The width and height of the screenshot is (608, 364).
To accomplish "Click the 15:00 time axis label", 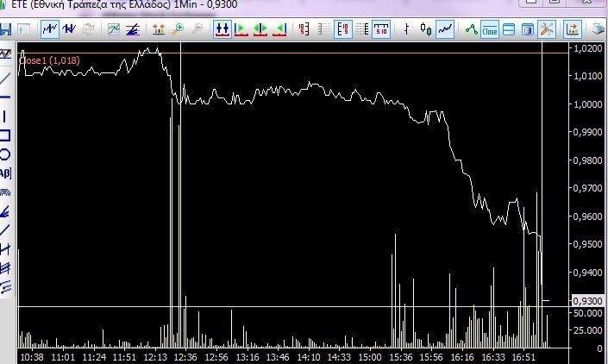I will (370, 357).
